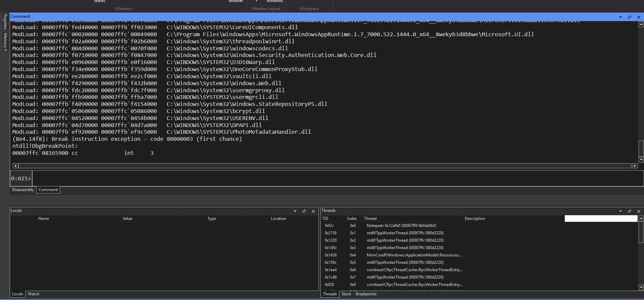Viewport: 644px width, 300px height.
Task: Open the Locals panel options dropdown
Action: tap(295, 211)
